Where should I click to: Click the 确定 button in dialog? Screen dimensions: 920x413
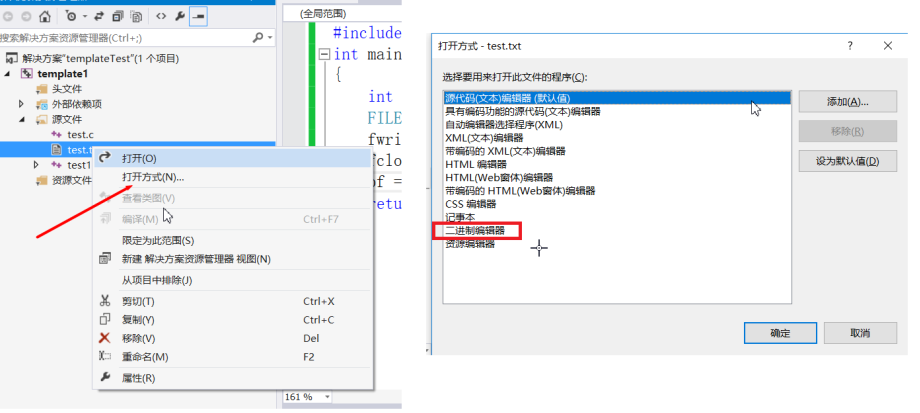coord(780,333)
